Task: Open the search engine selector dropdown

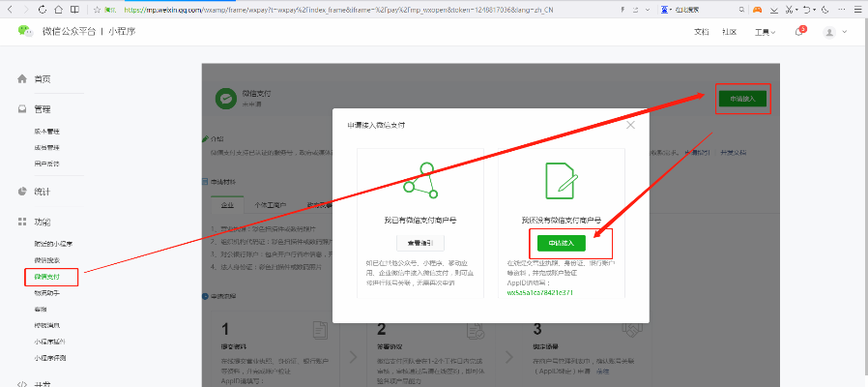Action: (666, 10)
